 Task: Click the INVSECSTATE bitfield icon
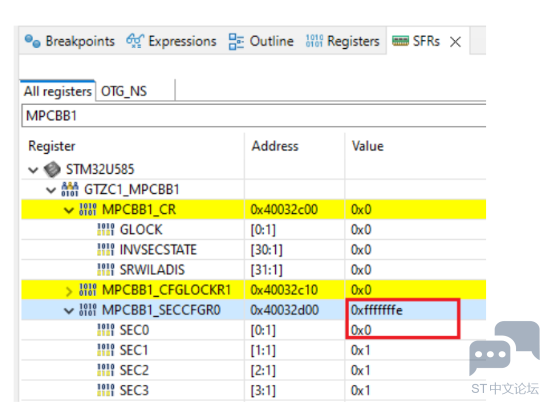pos(106,250)
